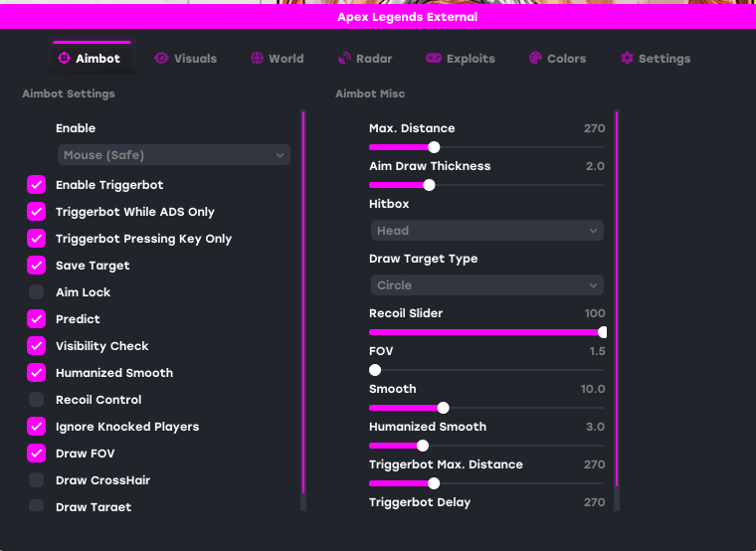Click the eye icon for Visuals
Viewport: 756px width, 551px height.
tap(161, 59)
